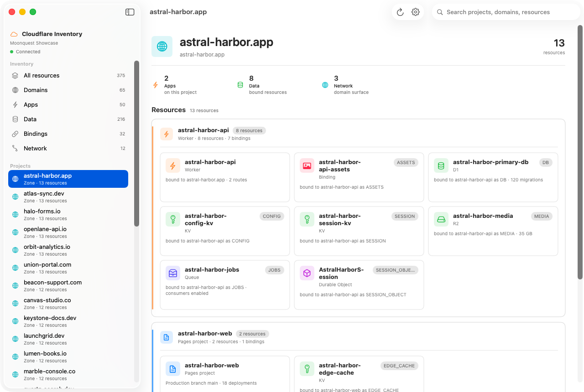This screenshot has width=584, height=392.
Task: Click the astral-harbor-web Pages project card icon
Action: (x=173, y=369)
